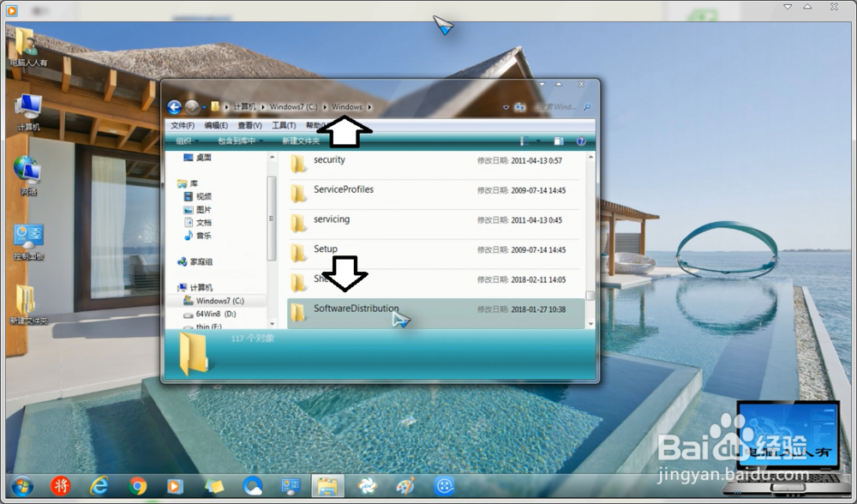Image resolution: width=857 pixels, height=504 pixels.
Task: Select the servicing folder
Action: pos(434,223)
